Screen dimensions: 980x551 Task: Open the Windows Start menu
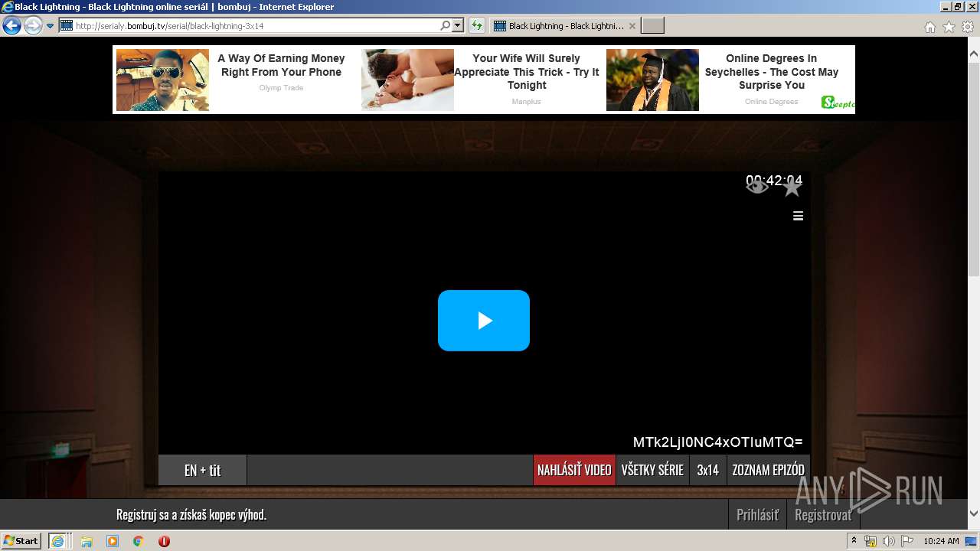[21, 540]
